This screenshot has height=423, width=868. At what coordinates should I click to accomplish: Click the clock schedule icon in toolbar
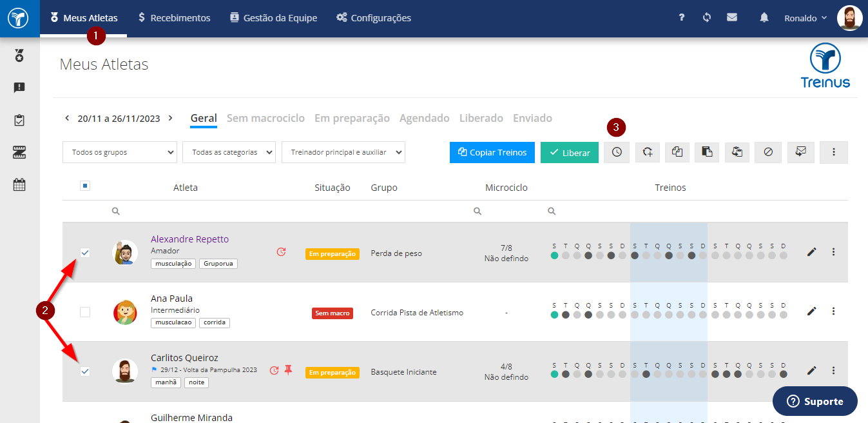tap(617, 152)
